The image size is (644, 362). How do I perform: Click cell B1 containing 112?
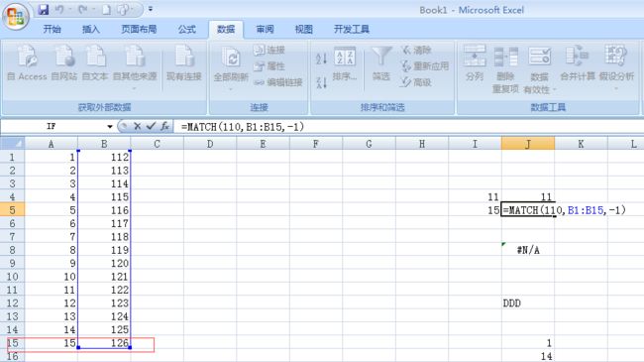click(104, 157)
